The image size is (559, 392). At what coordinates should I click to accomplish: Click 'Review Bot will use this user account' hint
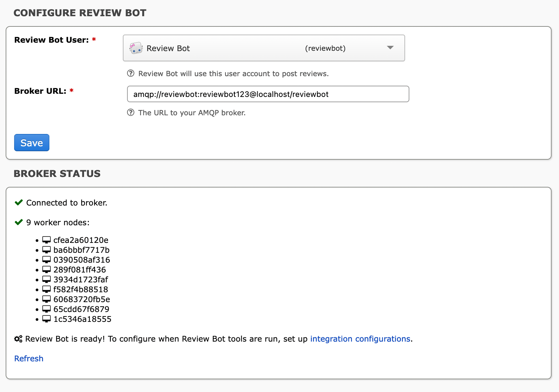(234, 74)
